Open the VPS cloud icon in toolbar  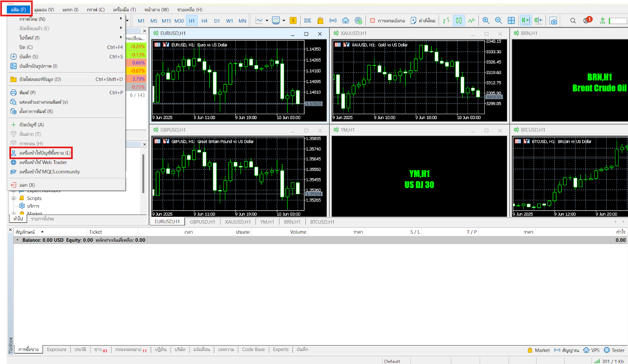tap(346, 21)
